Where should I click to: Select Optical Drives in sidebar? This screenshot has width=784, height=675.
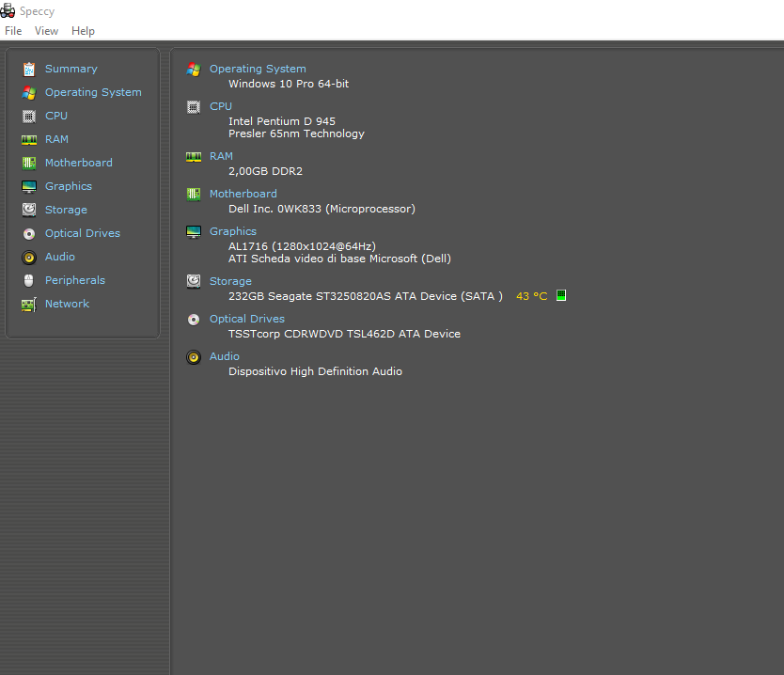(83, 233)
